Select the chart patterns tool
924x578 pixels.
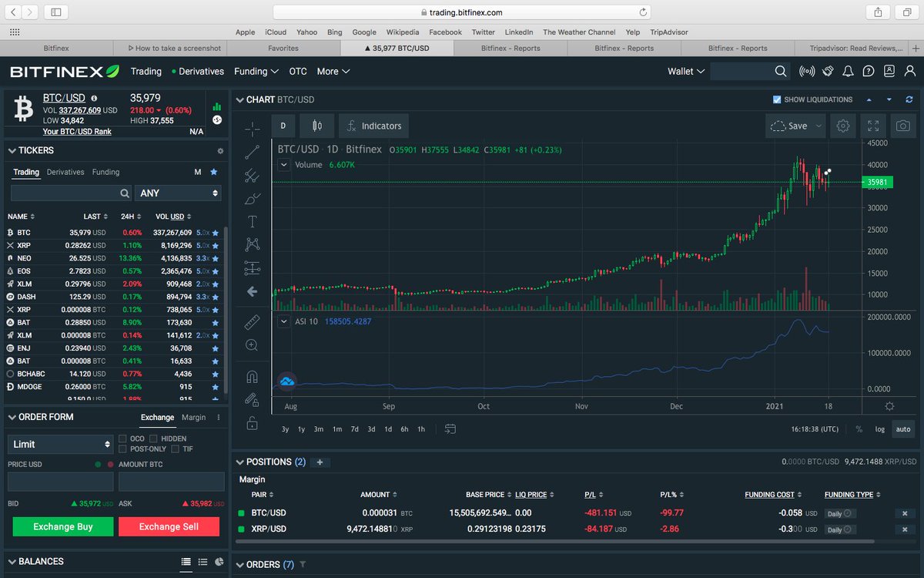pos(252,244)
